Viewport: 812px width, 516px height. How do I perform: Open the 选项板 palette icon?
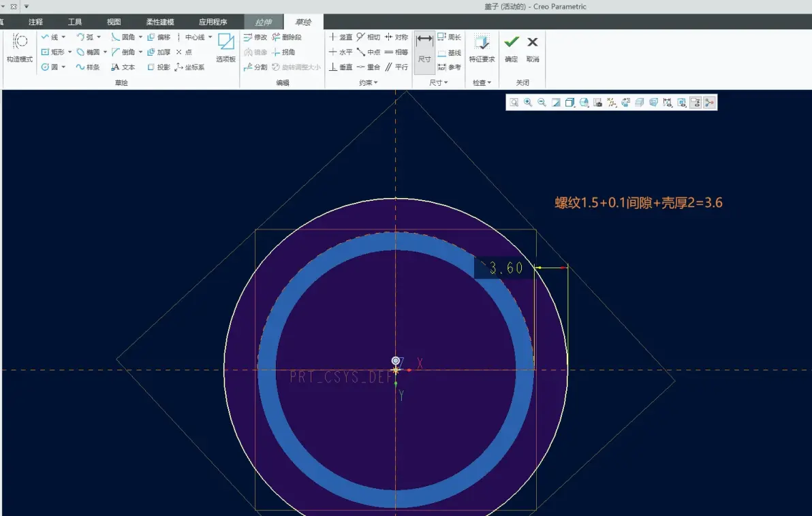coord(225,48)
